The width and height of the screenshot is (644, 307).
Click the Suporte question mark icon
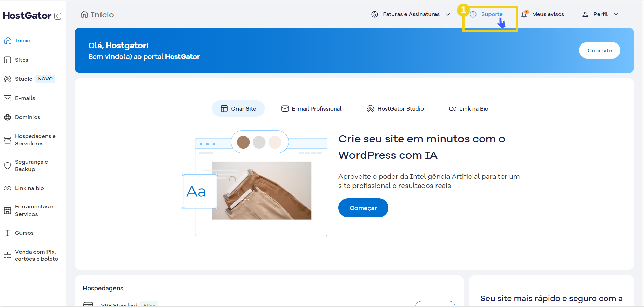[x=473, y=14]
